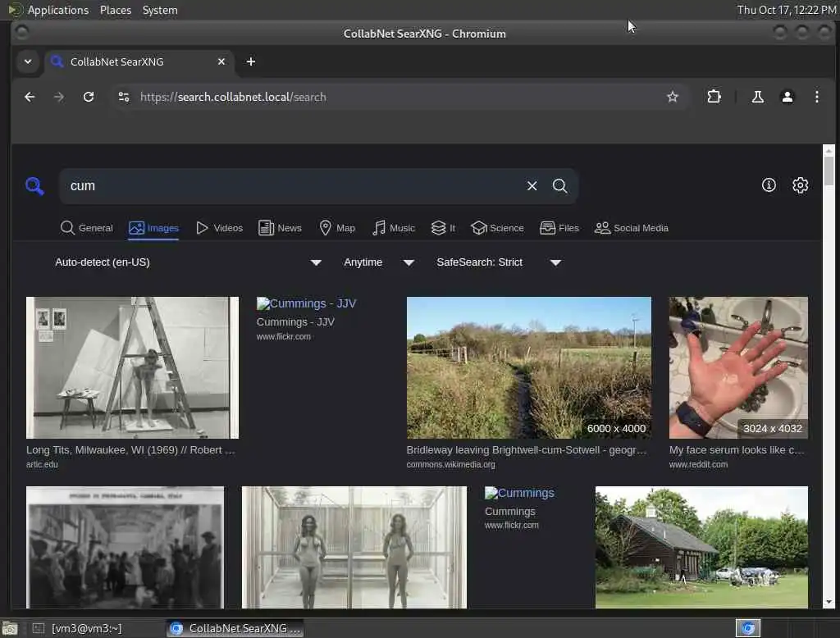
Task: Switch to the General search tab
Action: [x=87, y=228]
